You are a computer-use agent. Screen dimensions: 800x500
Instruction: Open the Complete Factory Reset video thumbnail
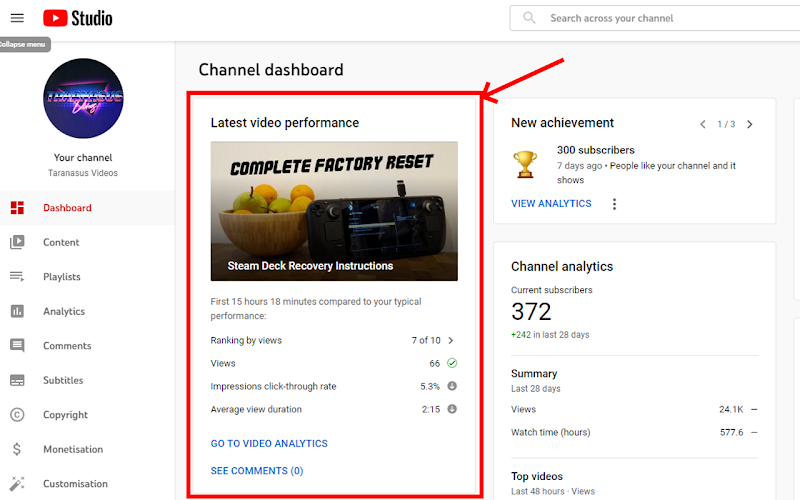334,211
